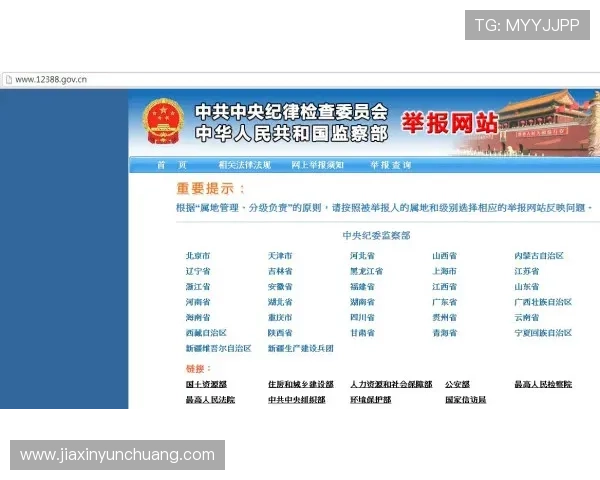Open the 江苏省 link
Image resolution: width=600 pixels, height=480 pixels.
[527, 271]
